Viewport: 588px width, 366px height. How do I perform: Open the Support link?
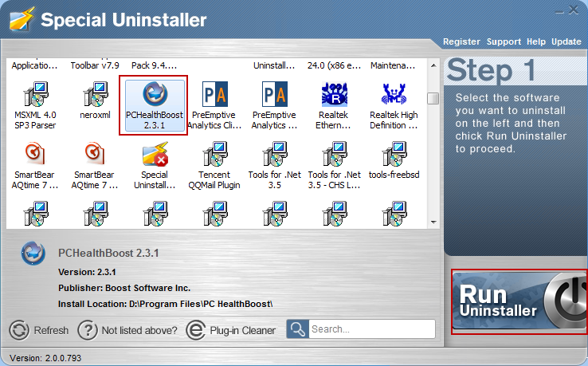504,41
